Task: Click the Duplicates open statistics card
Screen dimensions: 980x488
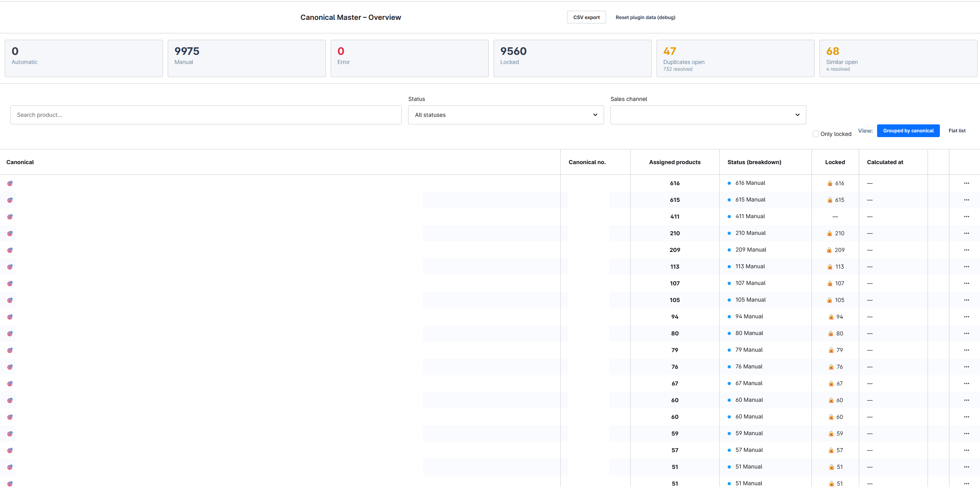Action: [735, 58]
